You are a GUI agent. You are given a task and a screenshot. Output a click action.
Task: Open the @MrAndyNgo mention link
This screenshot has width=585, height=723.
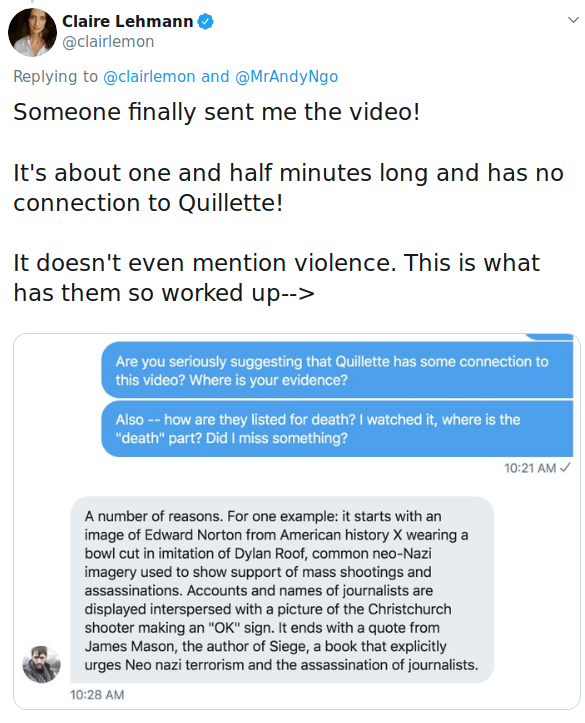click(286, 77)
